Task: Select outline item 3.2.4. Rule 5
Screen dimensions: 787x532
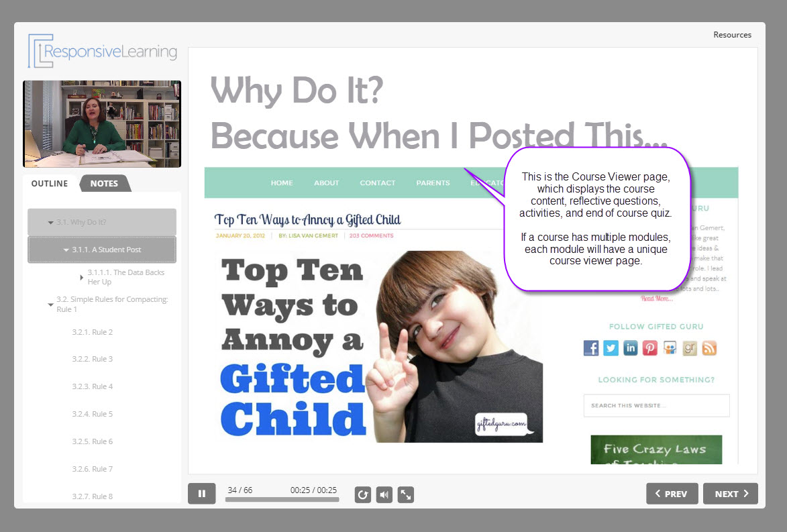Action: click(x=93, y=415)
